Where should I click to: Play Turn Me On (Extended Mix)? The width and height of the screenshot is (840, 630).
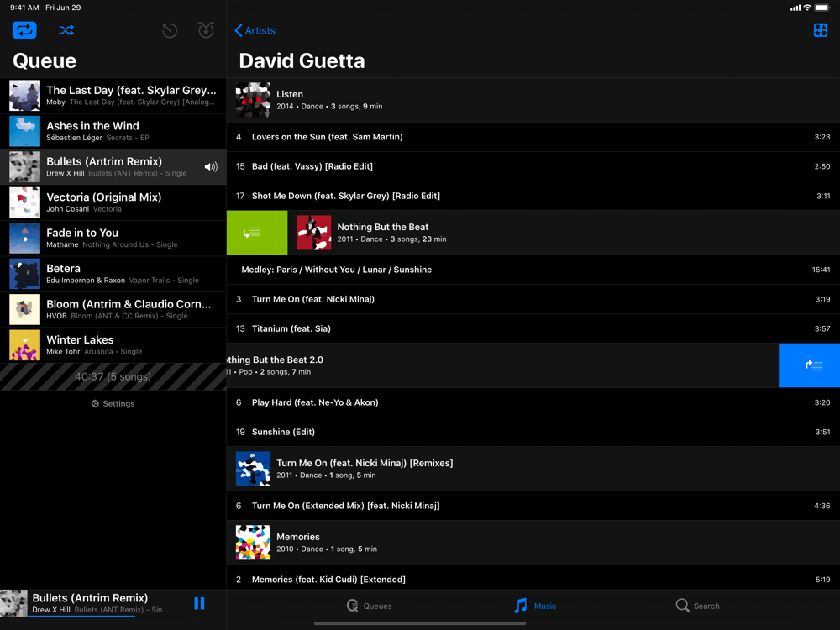point(533,506)
